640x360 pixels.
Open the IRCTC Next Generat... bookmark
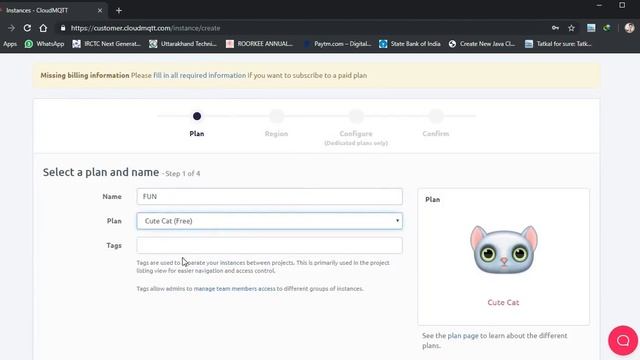(x=107, y=44)
